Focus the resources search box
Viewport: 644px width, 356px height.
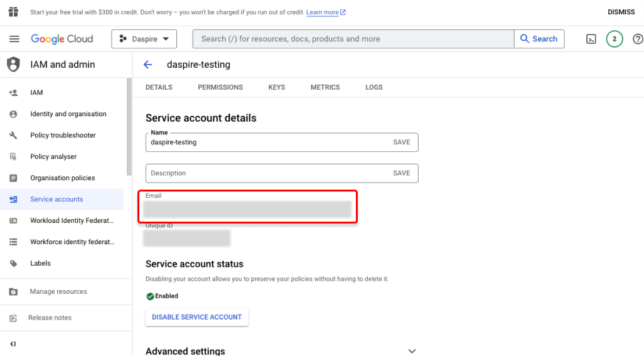(x=353, y=39)
